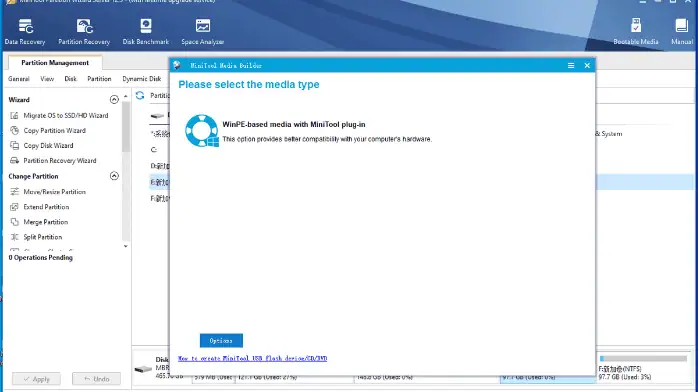Click the Undo button
Screen dimensions: 698x392
click(96, 379)
